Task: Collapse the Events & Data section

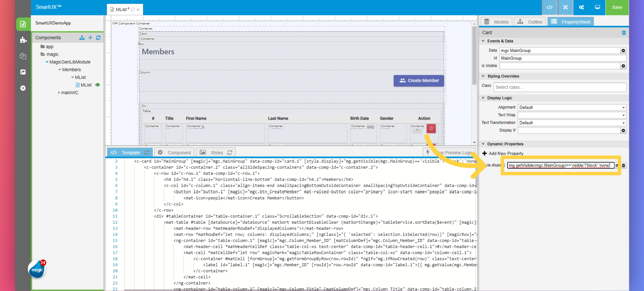Action: point(483,41)
